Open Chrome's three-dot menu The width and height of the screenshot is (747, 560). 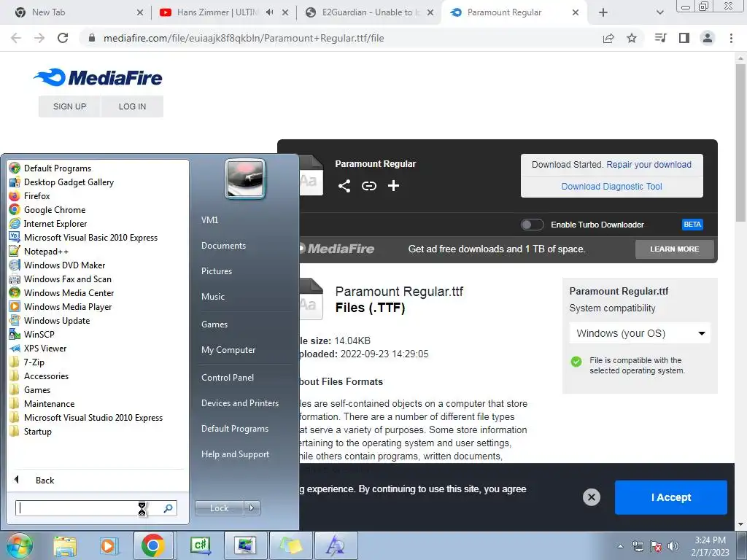tap(731, 38)
